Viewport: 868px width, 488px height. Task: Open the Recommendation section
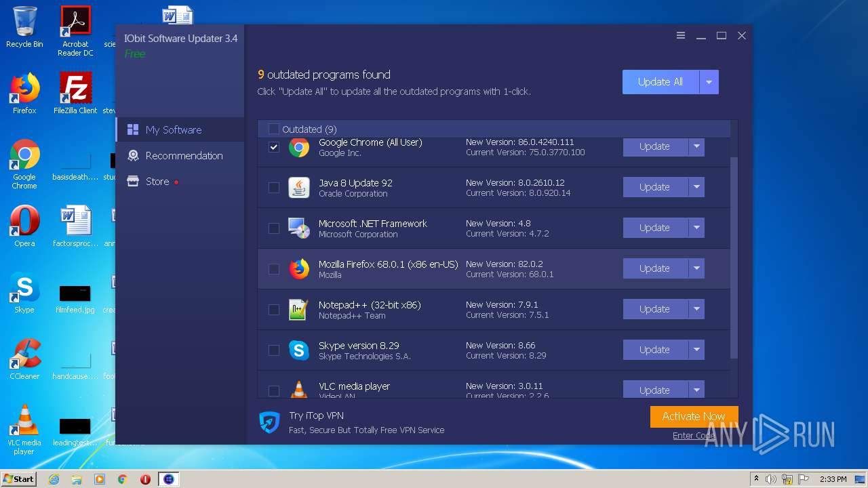coord(180,155)
